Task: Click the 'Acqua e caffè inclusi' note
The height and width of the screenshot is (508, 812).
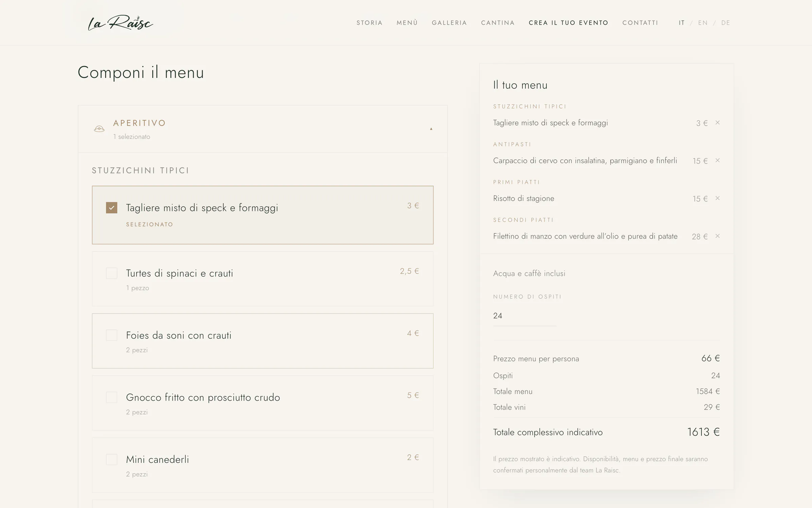Action: pyautogui.click(x=529, y=273)
